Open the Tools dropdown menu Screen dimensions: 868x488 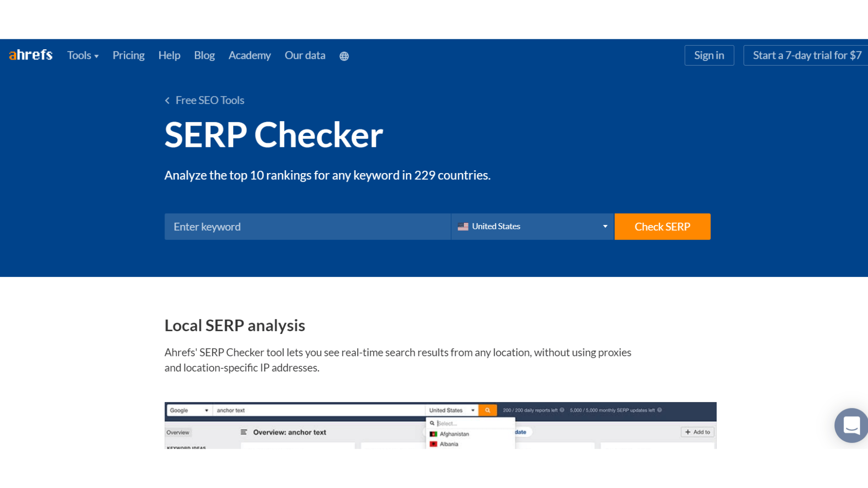pos(83,56)
